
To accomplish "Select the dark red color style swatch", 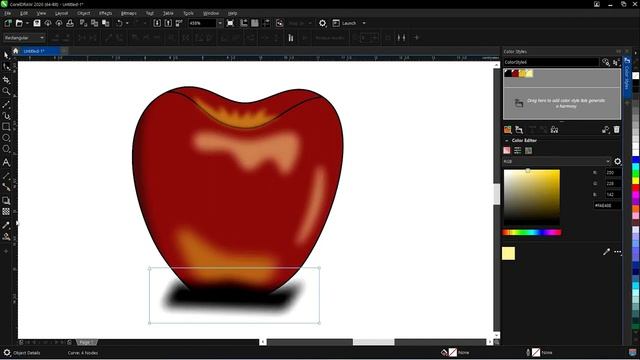I will [515, 73].
